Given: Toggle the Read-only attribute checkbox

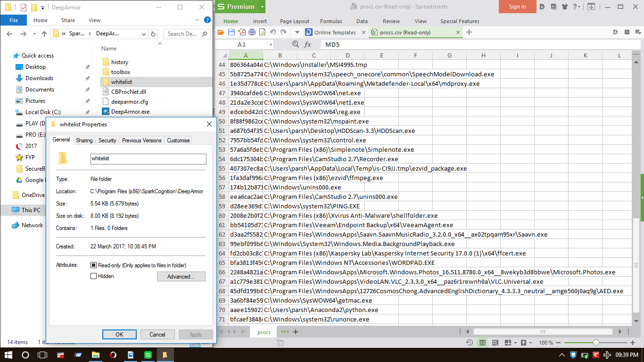Looking at the screenshot, I should point(93,265).
